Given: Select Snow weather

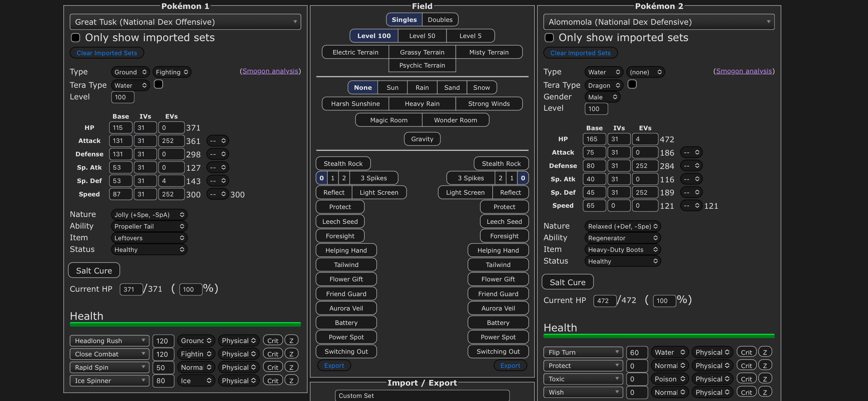Looking at the screenshot, I should 482,87.
